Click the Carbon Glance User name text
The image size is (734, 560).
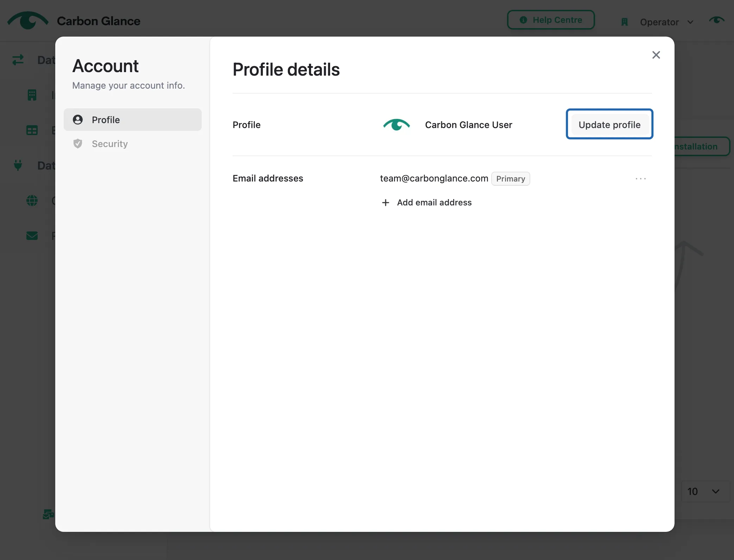tap(469, 125)
